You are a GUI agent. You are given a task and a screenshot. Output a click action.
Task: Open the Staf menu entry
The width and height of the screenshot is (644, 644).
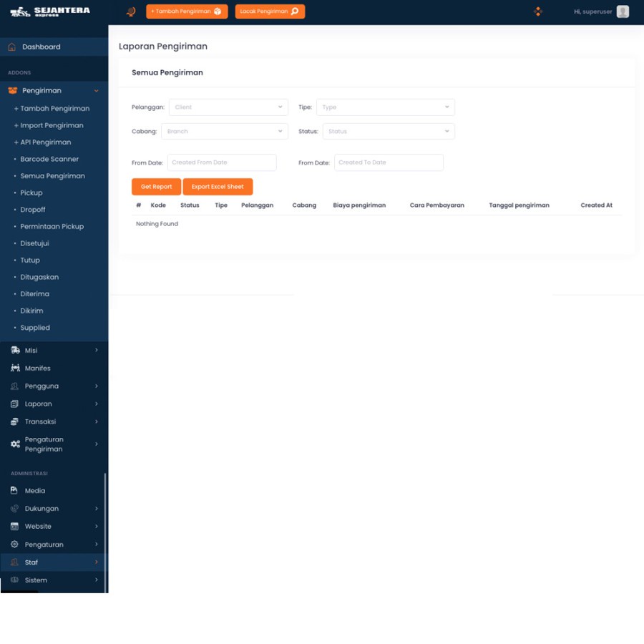(31, 562)
